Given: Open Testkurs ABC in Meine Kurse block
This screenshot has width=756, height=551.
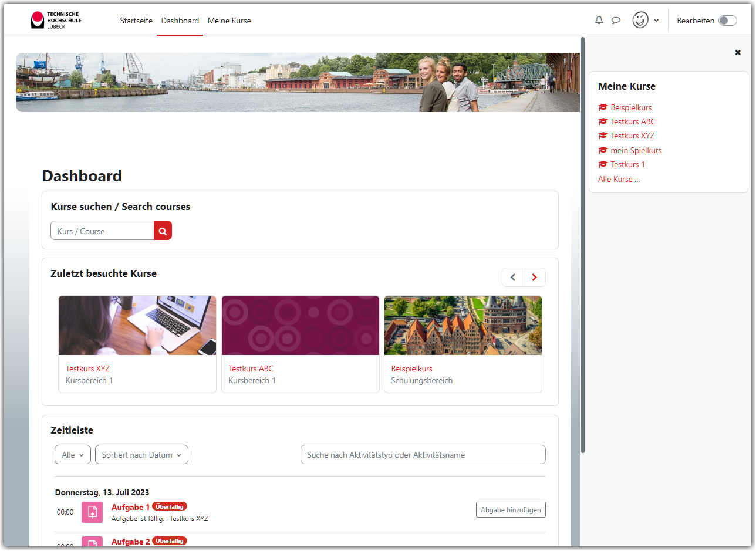Looking at the screenshot, I should 633,121.
